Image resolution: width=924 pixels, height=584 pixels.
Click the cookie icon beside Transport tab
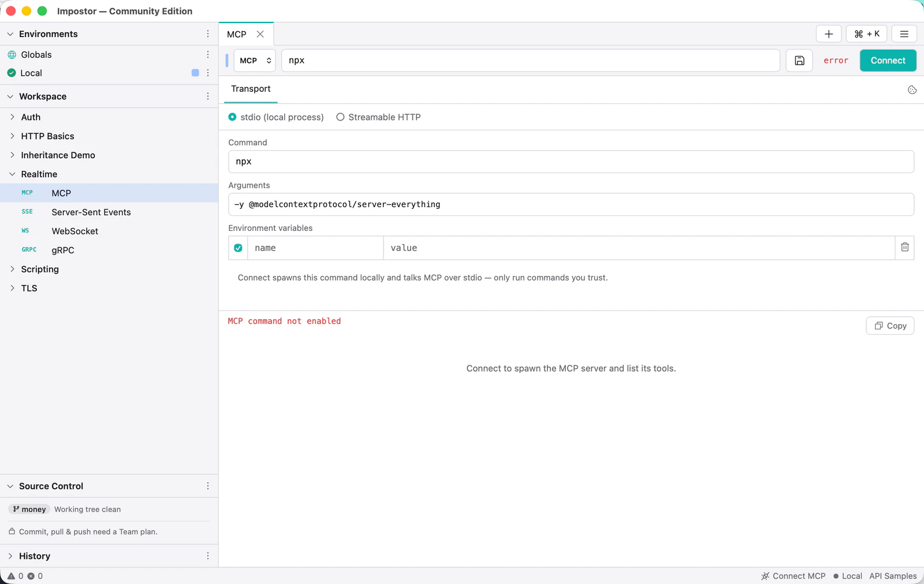coord(912,89)
